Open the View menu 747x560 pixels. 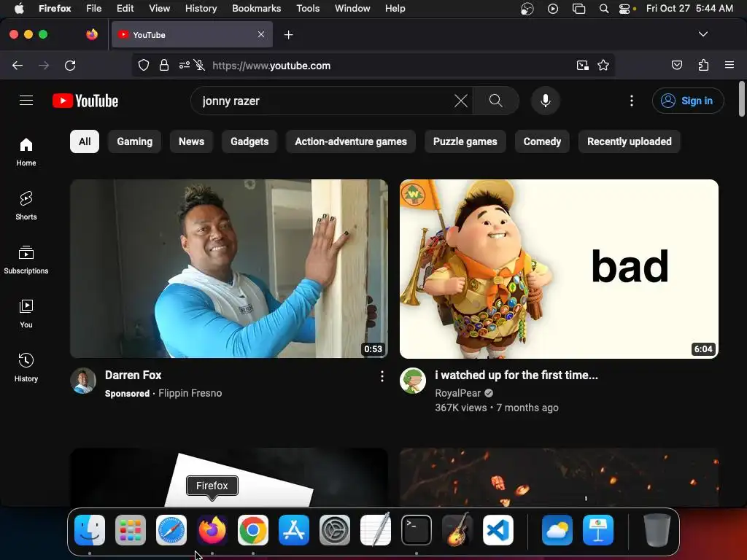(x=159, y=9)
